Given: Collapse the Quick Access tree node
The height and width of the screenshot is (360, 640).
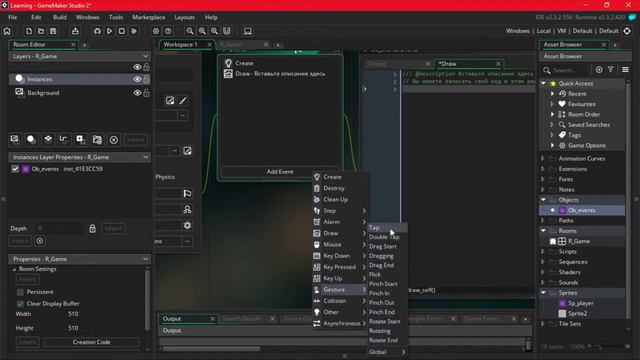Looking at the screenshot, I should coord(543,83).
